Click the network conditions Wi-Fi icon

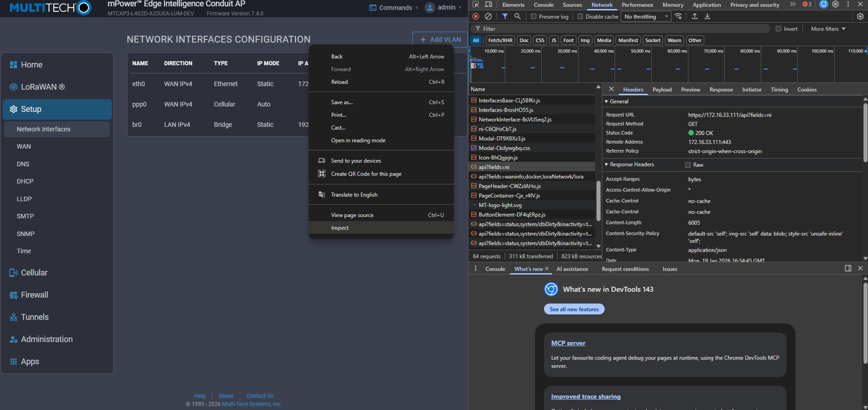point(678,16)
